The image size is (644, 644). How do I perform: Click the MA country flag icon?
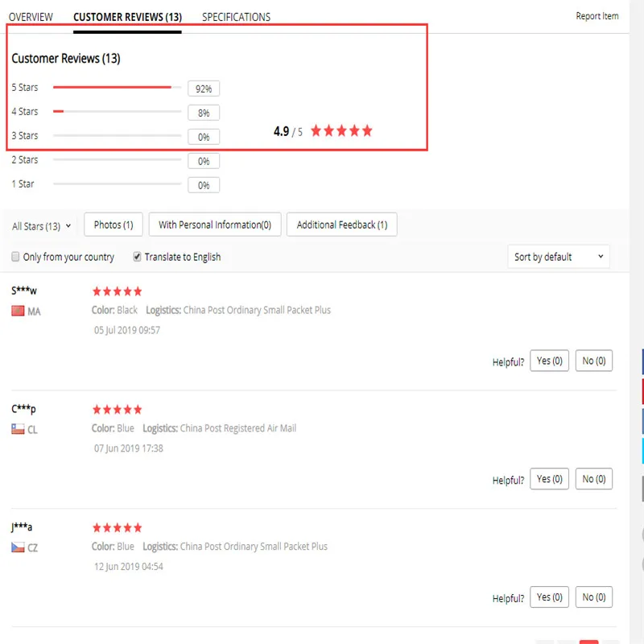[x=18, y=311]
